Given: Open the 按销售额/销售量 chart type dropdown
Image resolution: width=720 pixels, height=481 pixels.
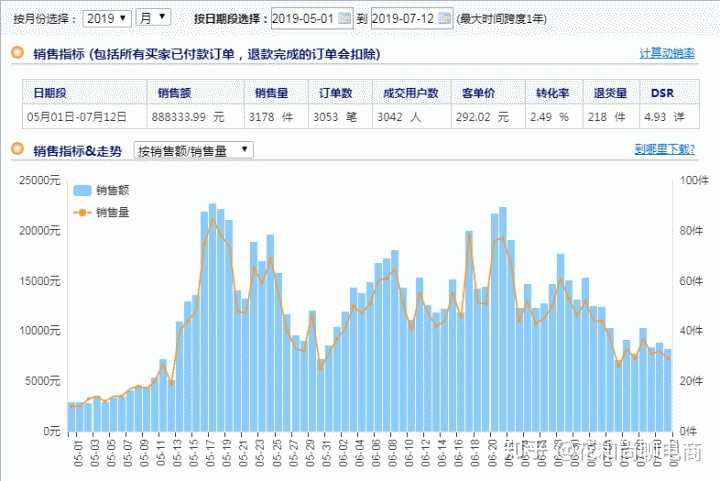Looking at the screenshot, I should (193, 150).
